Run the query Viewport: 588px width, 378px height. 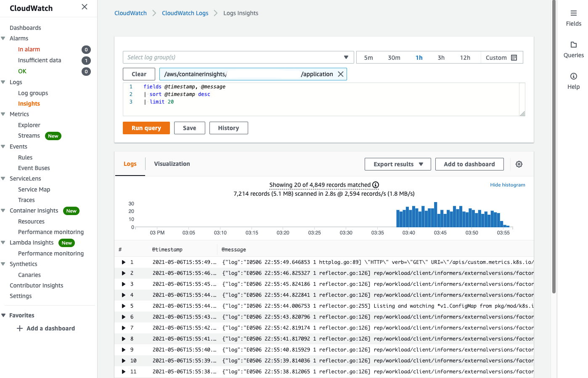pos(146,128)
